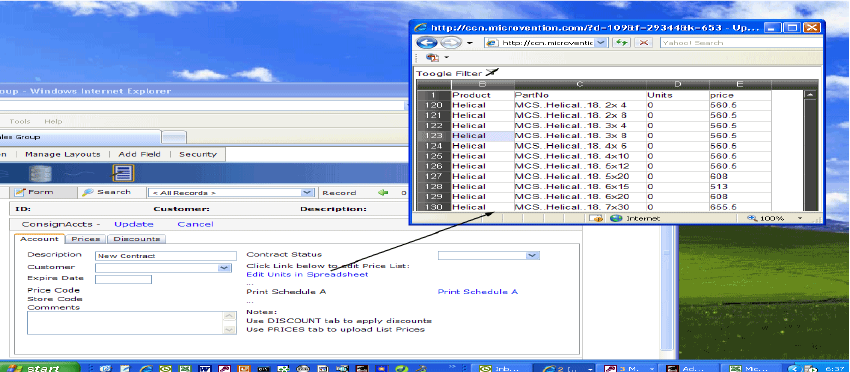Viewport: 850px width, 372px height.
Task: Open the 3 M... taskbar group
Action: click(x=629, y=368)
